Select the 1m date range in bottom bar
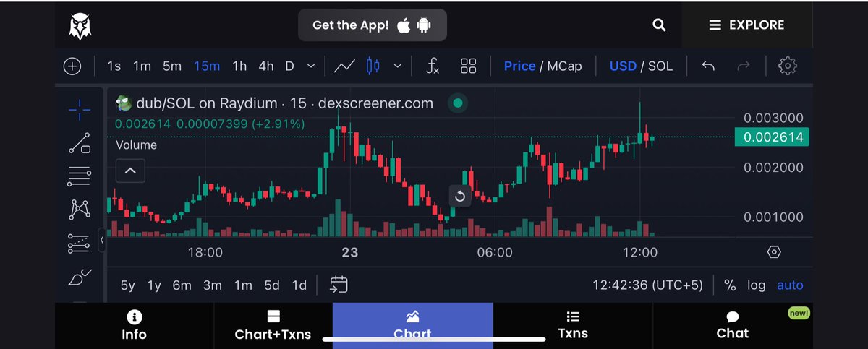The height and width of the screenshot is (349, 868). pos(243,285)
